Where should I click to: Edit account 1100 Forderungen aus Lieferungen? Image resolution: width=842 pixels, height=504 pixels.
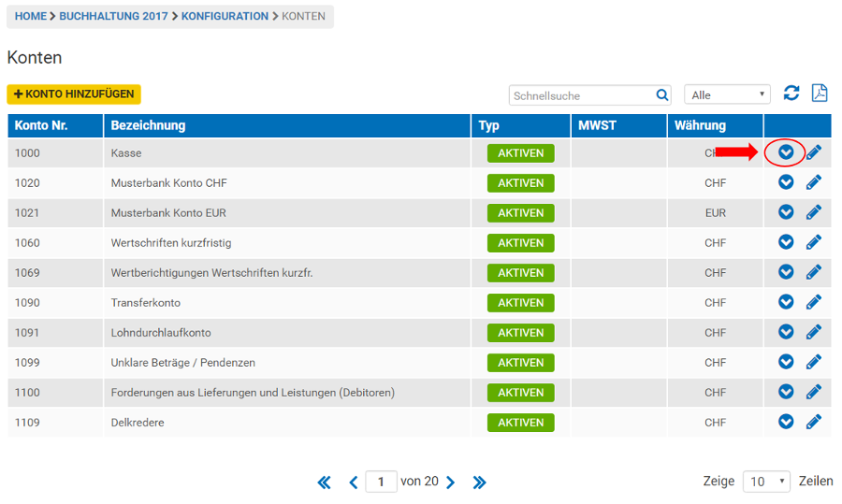(x=814, y=392)
